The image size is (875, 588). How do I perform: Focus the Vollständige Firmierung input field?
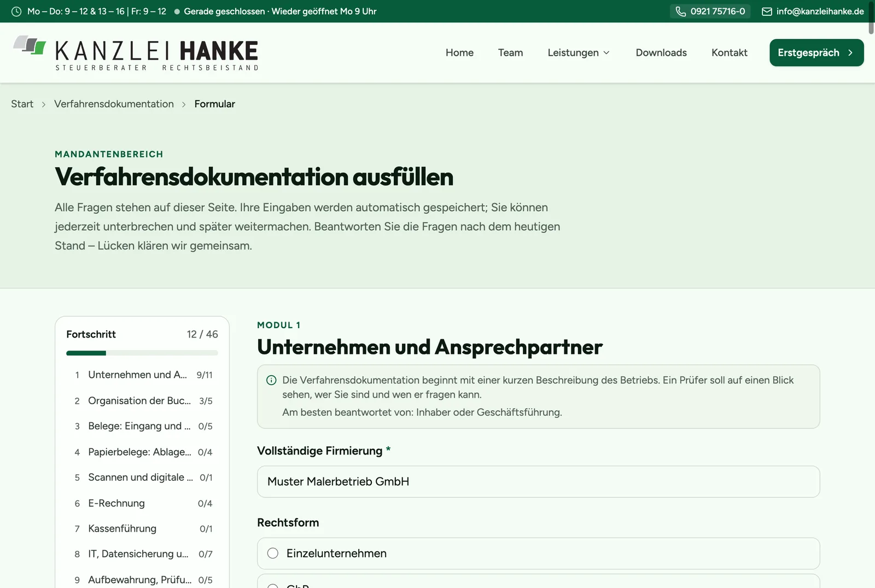(x=538, y=481)
